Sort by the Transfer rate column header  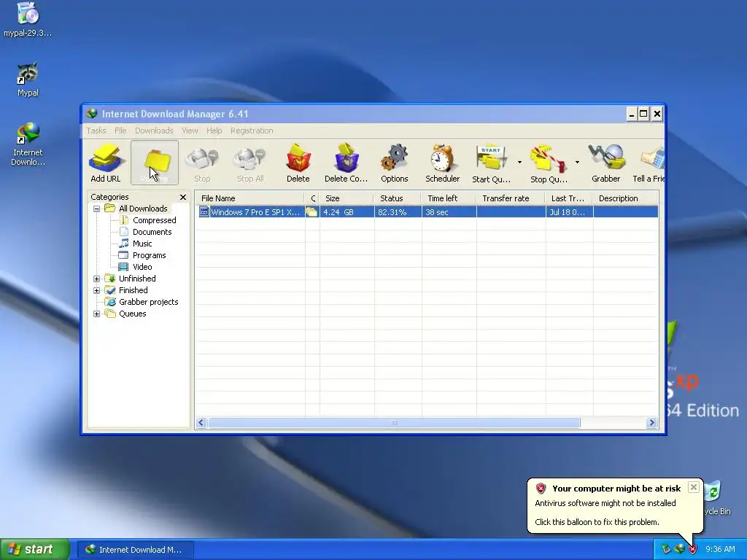511,198
